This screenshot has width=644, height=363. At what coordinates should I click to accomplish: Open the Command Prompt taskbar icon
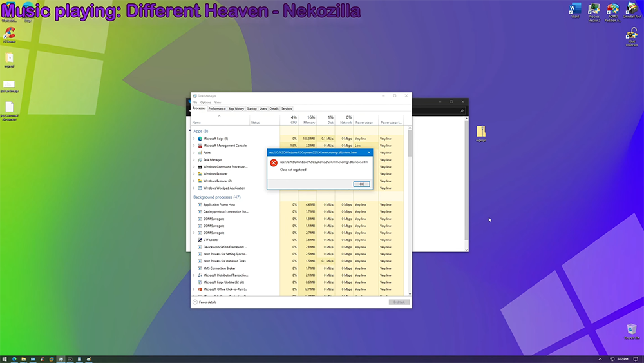coord(70,359)
